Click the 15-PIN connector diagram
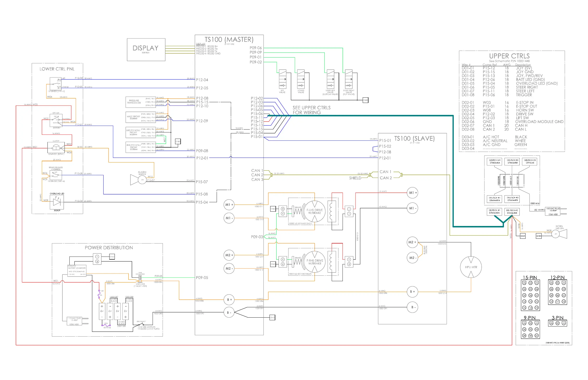588x380 pixels. pyautogui.click(x=530, y=295)
